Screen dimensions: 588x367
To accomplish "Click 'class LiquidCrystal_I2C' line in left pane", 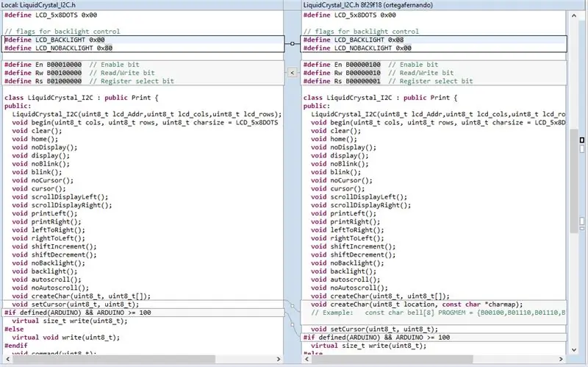I will [82, 98].
